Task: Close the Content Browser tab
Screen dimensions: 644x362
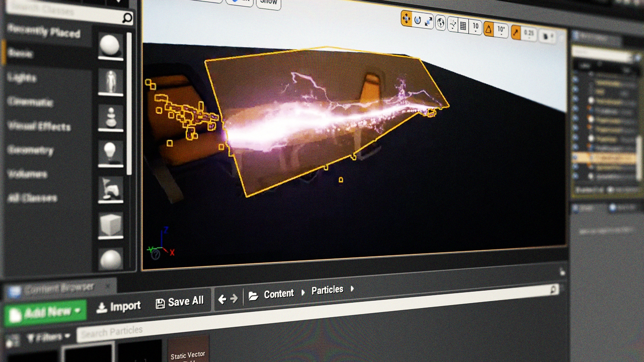Action: pos(108,286)
